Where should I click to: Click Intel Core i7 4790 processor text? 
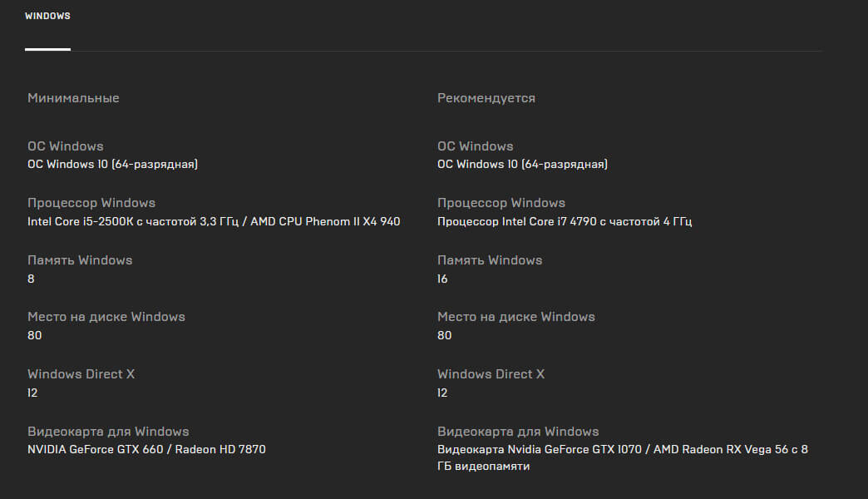pos(565,221)
